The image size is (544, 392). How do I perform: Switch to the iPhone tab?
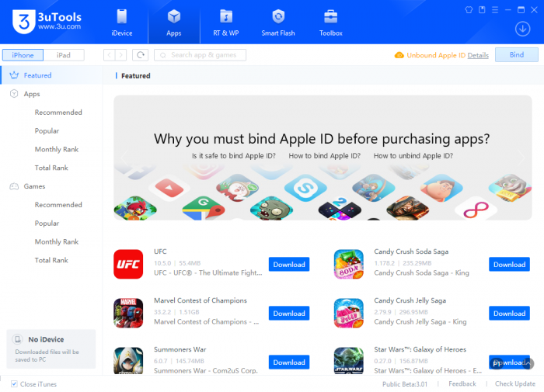(x=23, y=55)
